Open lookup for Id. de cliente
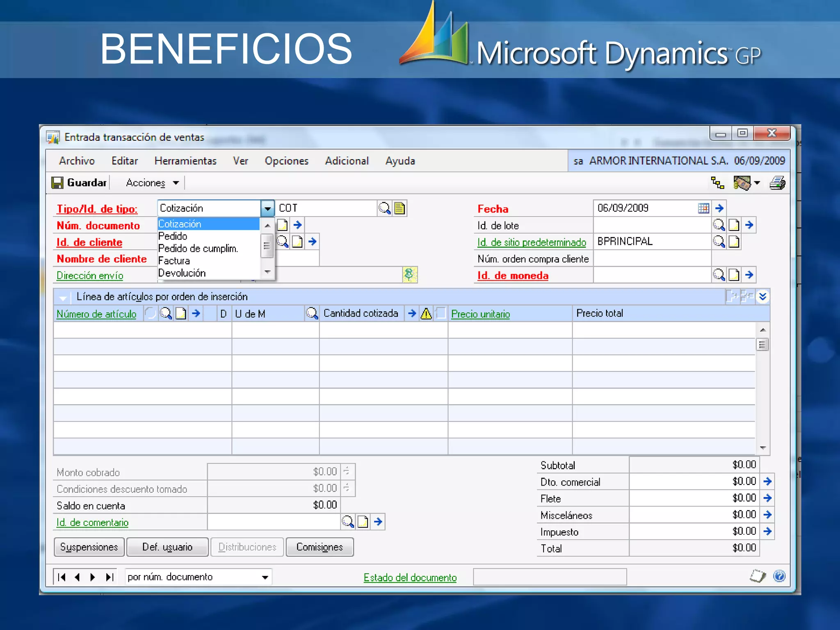 click(283, 242)
